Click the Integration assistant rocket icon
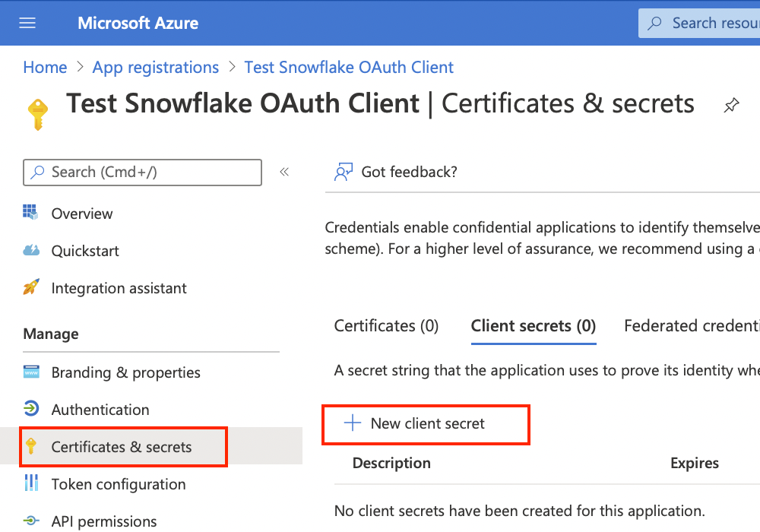 (32, 288)
